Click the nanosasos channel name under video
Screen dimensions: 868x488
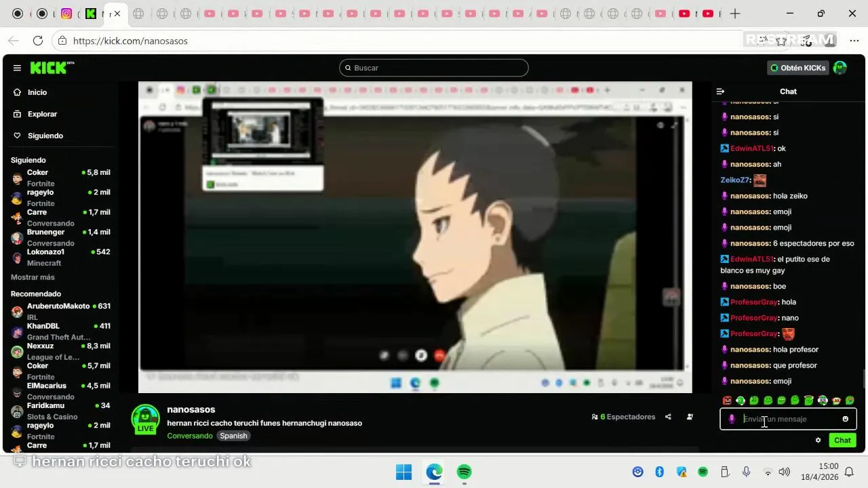[191, 409]
